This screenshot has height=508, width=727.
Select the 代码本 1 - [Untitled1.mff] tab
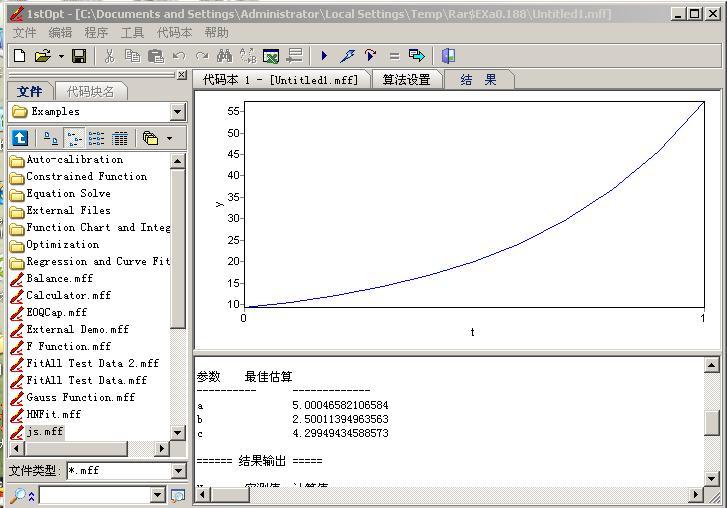click(x=281, y=80)
